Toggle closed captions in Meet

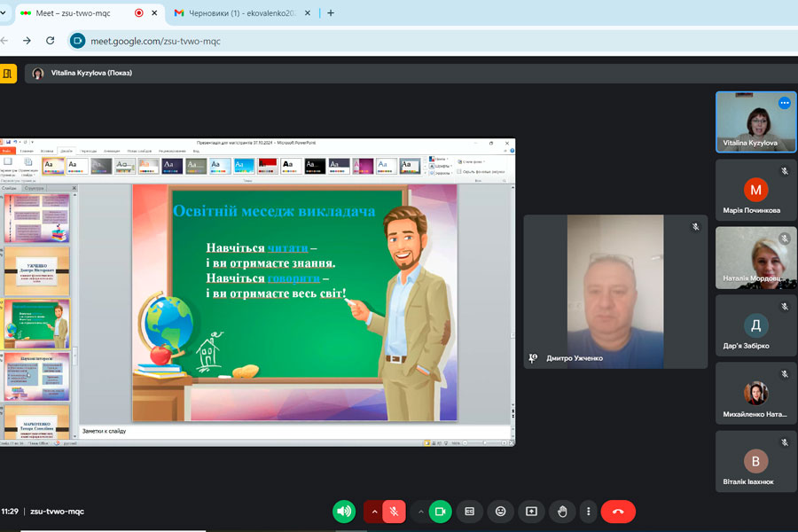click(470, 511)
